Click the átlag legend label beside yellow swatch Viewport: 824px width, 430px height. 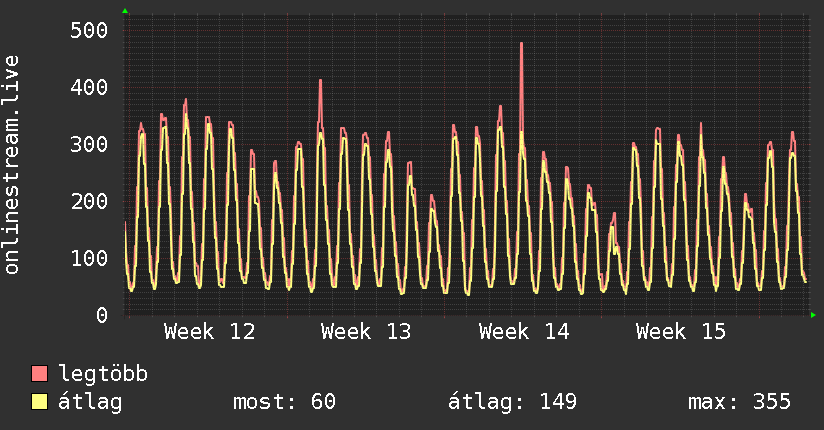tap(90, 402)
